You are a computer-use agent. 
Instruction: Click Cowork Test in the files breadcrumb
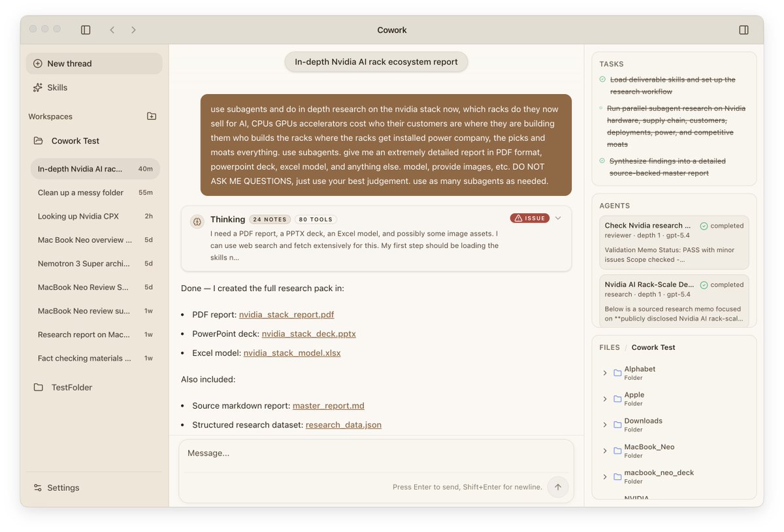coord(653,347)
